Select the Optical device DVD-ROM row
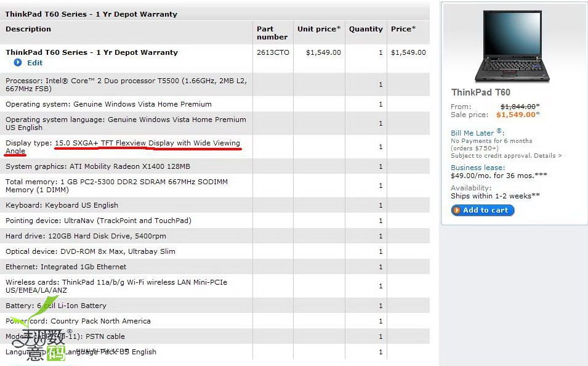 click(215, 251)
